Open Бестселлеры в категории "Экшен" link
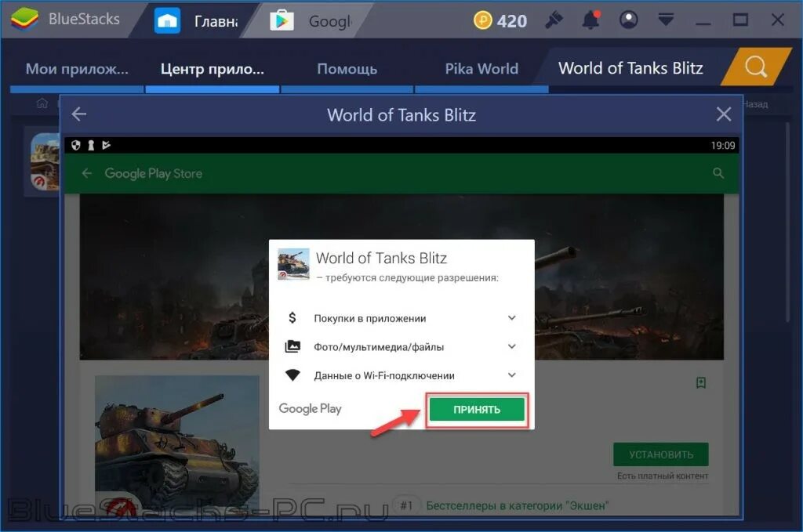The height and width of the screenshot is (532, 803). [518, 506]
